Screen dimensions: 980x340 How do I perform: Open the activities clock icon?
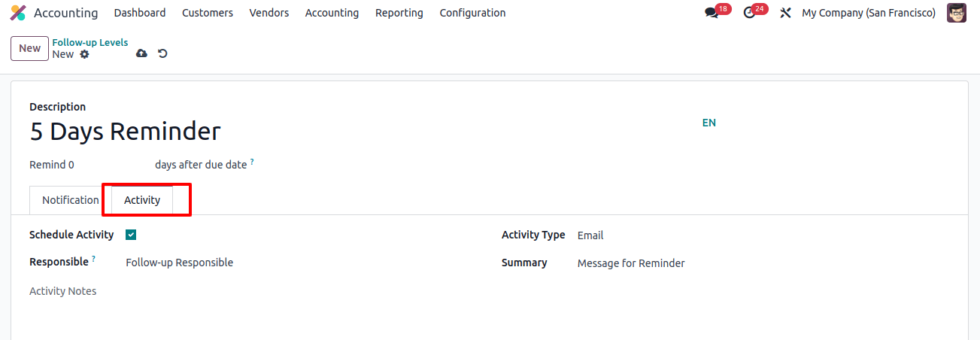click(748, 13)
